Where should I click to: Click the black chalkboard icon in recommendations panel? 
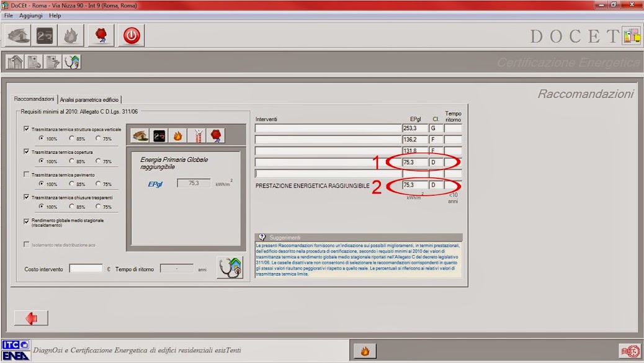159,135
